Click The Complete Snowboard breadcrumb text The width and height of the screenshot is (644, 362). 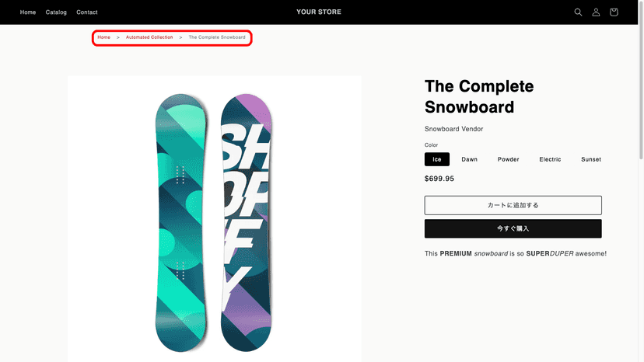click(x=217, y=37)
